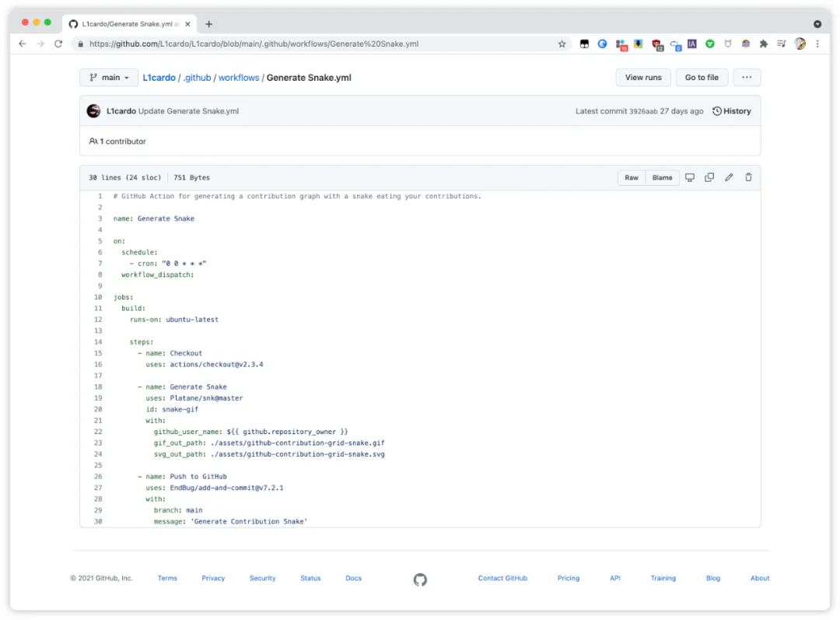The width and height of the screenshot is (840, 620).
Task: Open the three-dot more options menu
Action: click(747, 78)
